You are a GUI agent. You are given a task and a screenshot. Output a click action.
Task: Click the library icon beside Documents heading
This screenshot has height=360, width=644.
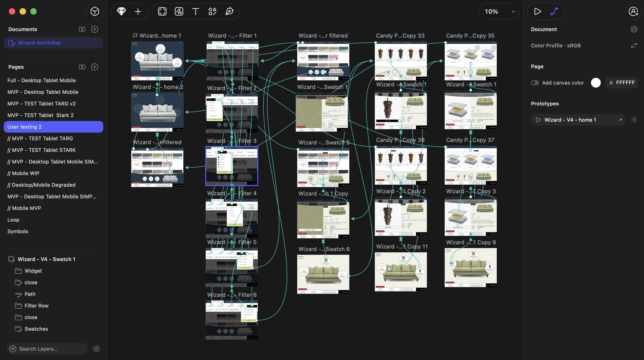tap(82, 29)
